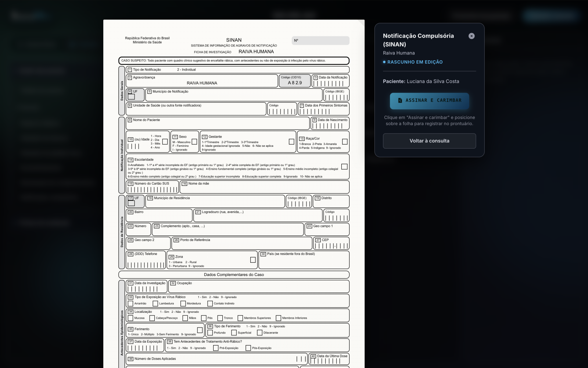Check the Contato Indireto box
Image resolution: width=588 pixels, height=368 pixels.
pyautogui.click(x=210, y=304)
